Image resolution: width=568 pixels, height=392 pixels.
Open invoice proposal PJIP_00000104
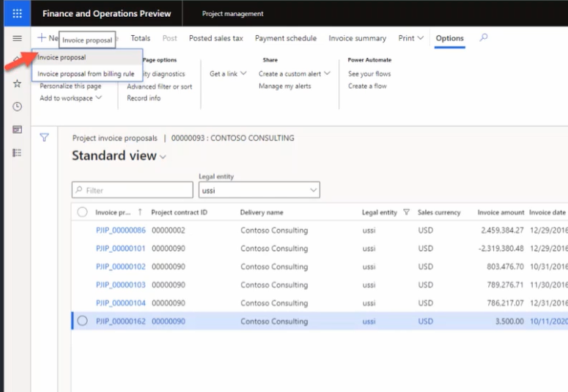[121, 303]
